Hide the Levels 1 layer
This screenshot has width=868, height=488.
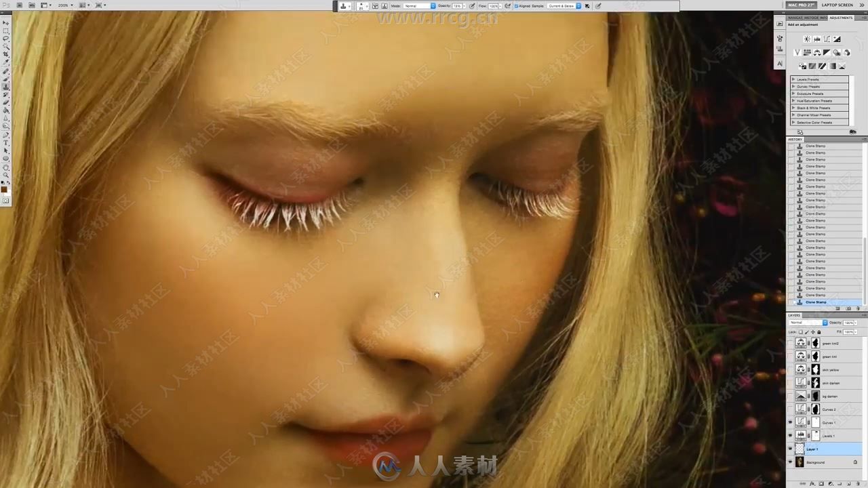click(790, 436)
